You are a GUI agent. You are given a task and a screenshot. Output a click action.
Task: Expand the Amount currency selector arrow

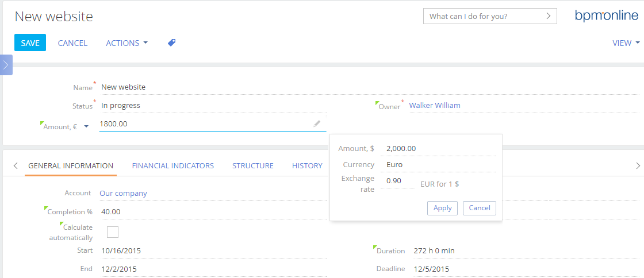pos(86,127)
